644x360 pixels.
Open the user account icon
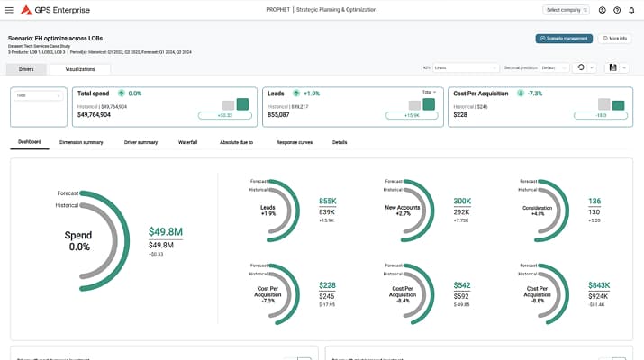(x=603, y=10)
